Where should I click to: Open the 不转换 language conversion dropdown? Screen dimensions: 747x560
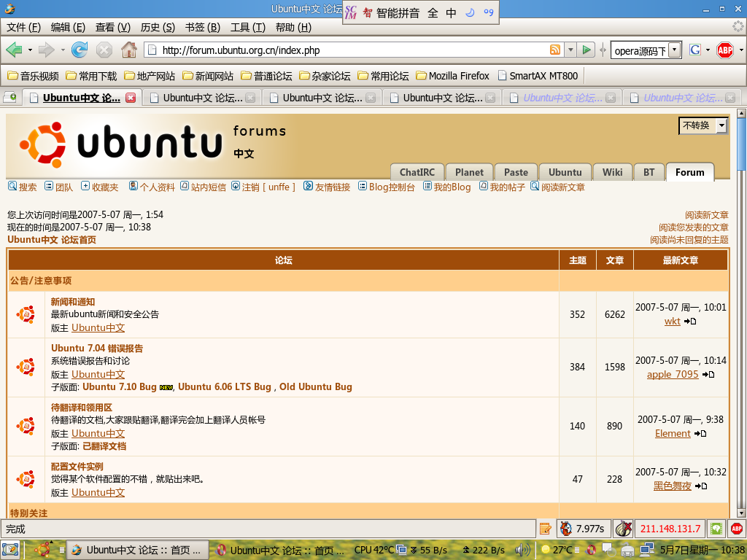(x=703, y=125)
